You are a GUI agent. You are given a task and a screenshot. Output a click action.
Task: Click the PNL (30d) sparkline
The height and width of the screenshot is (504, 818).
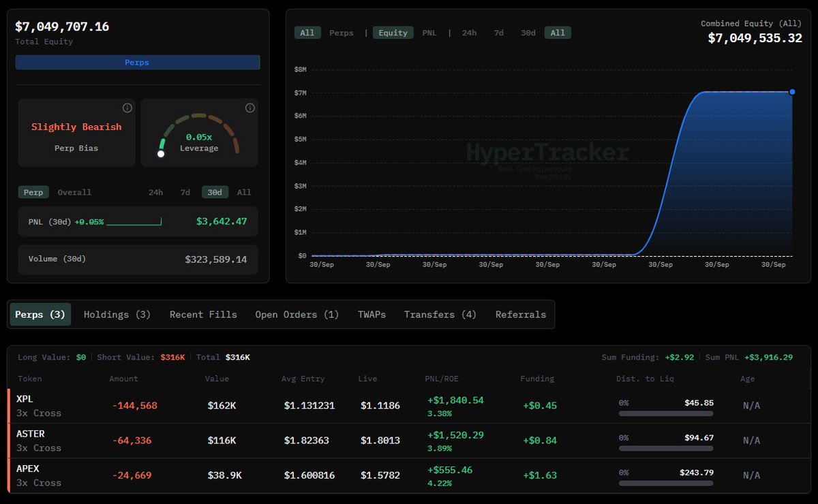coord(134,221)
